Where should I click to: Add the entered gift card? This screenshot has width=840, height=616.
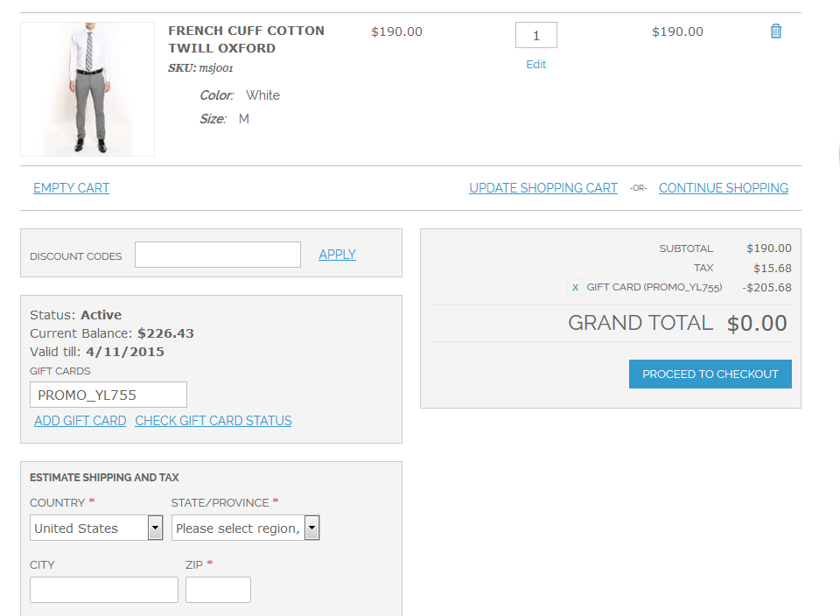[80, 420]
